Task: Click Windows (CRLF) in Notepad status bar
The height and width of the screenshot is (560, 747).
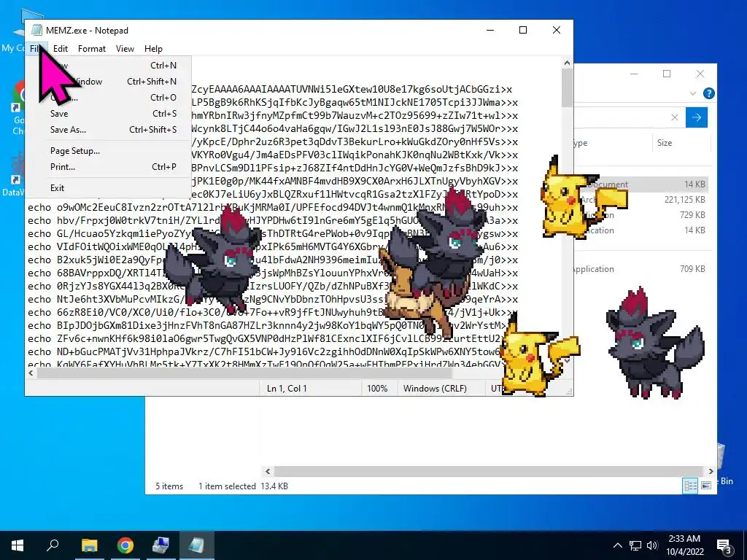Action: click(x=435, y=388)
